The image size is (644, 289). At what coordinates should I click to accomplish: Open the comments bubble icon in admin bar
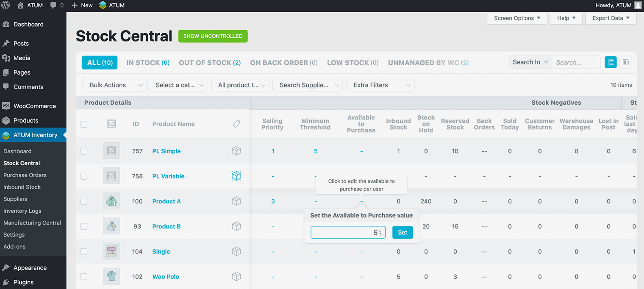(53, 6)
